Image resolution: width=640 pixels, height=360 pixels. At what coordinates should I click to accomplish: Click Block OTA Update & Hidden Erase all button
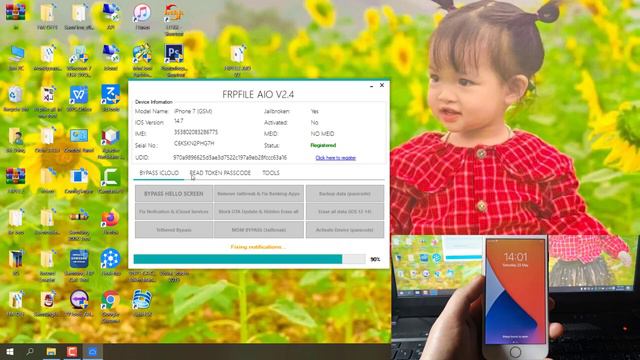[x=259, y=211]
